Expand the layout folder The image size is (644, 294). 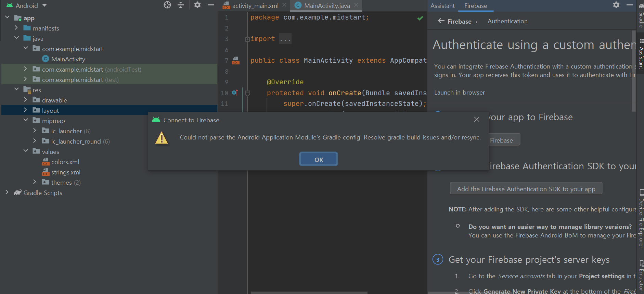tap(25, 110)
